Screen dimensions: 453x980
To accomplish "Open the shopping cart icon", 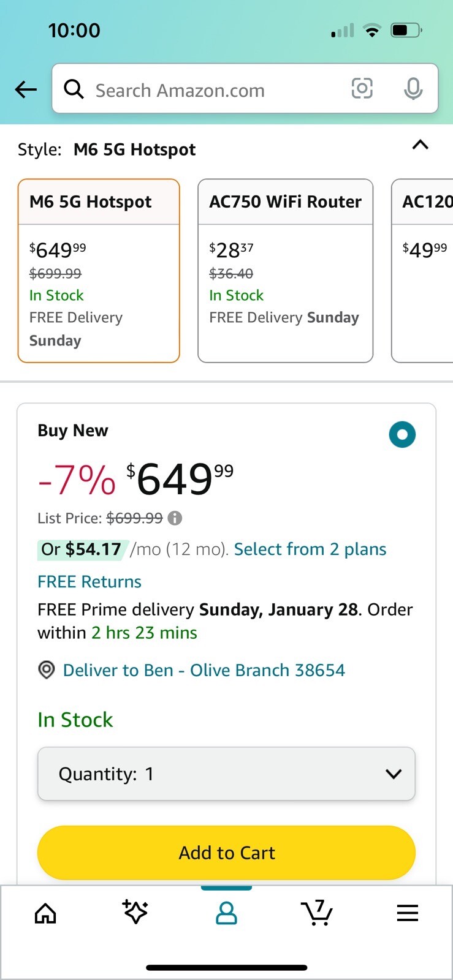I will (317, 913).
